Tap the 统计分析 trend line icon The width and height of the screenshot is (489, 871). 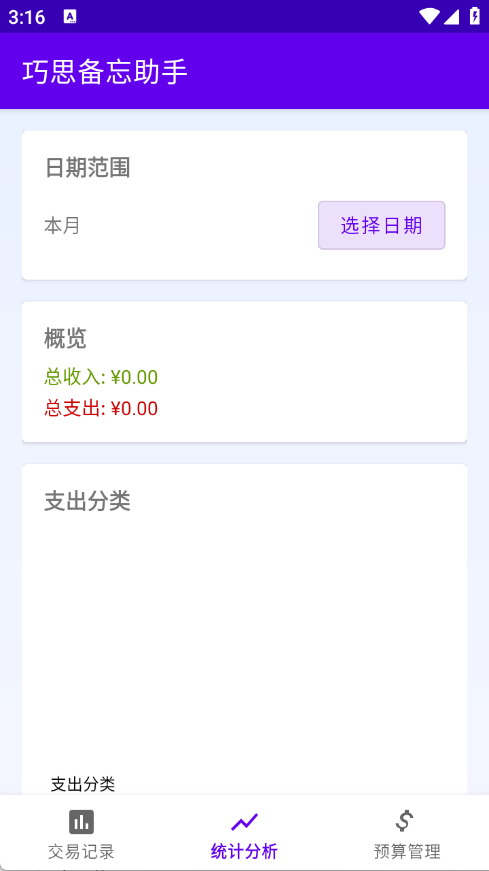pyautogui.click(x=244, y=822)
